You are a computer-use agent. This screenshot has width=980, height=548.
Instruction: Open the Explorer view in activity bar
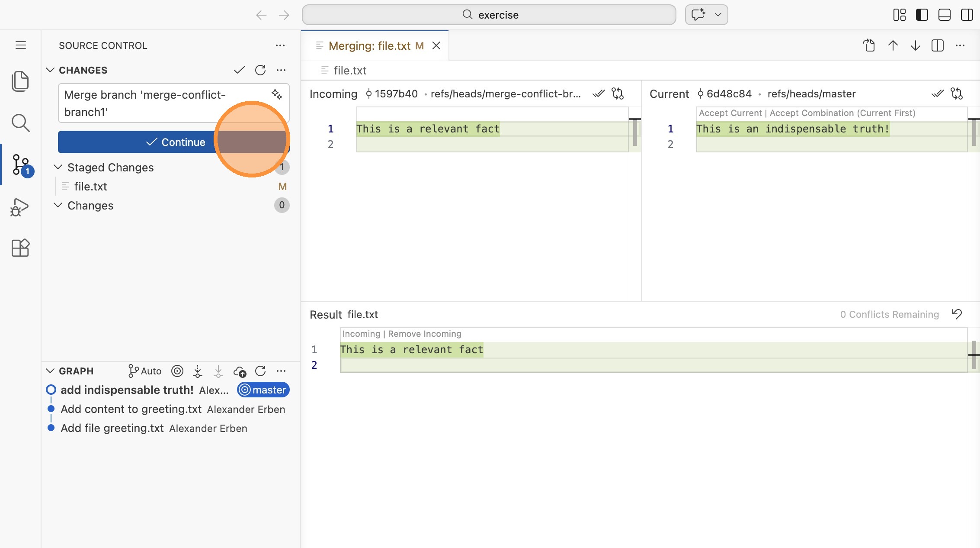click(20, 81)
